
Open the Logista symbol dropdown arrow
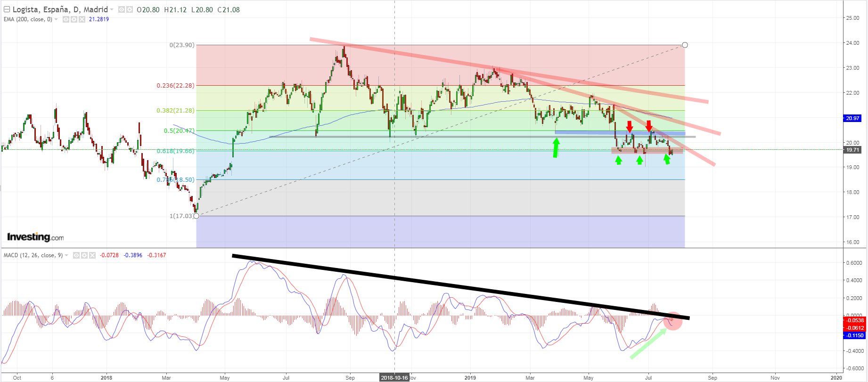(112, 10)
